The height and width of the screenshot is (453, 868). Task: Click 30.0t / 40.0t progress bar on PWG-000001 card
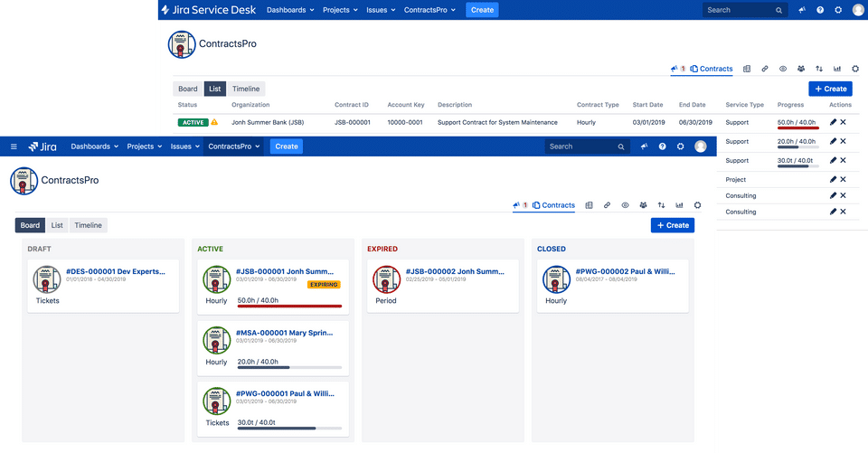tap(289, 428)
